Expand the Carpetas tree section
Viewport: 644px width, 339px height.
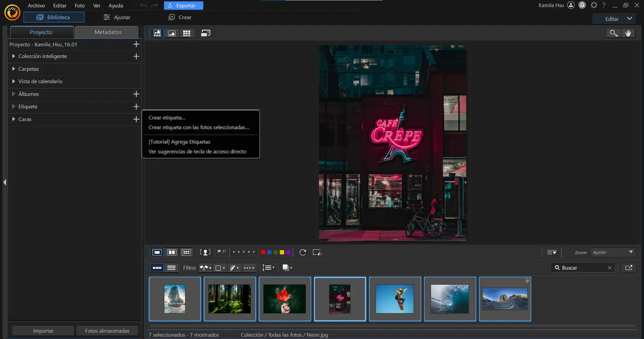click(13, 69)
